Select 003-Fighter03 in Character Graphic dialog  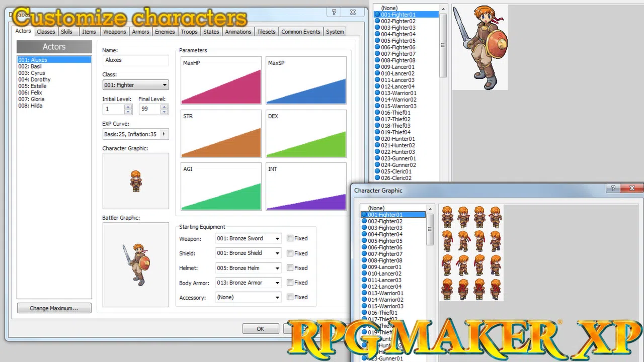coord(385,228)
